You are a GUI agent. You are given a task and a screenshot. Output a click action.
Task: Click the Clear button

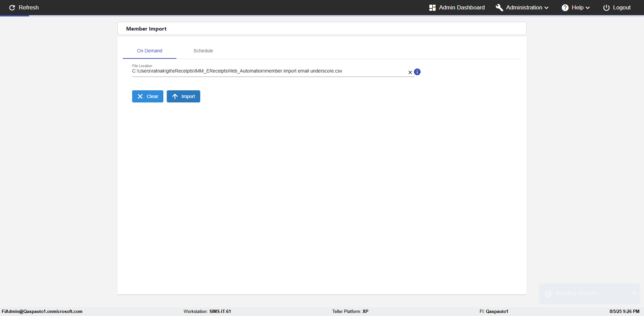coord(148,96)
